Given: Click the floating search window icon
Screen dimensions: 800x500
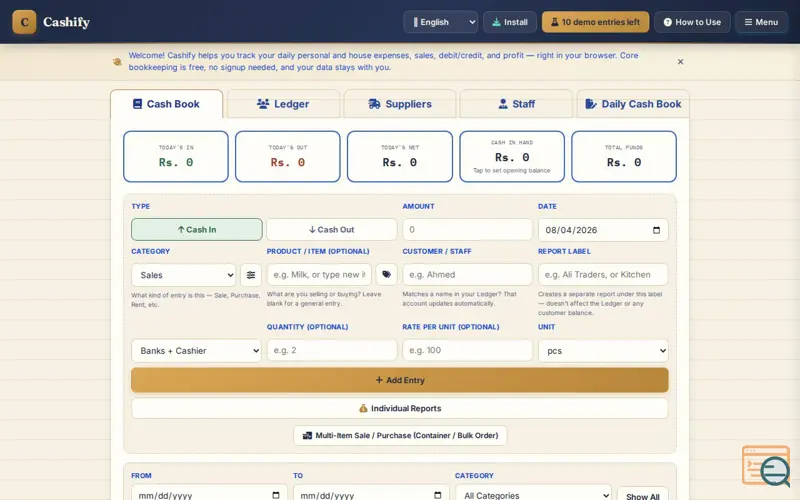Looking at the screenshot, I should pos(767,466).
